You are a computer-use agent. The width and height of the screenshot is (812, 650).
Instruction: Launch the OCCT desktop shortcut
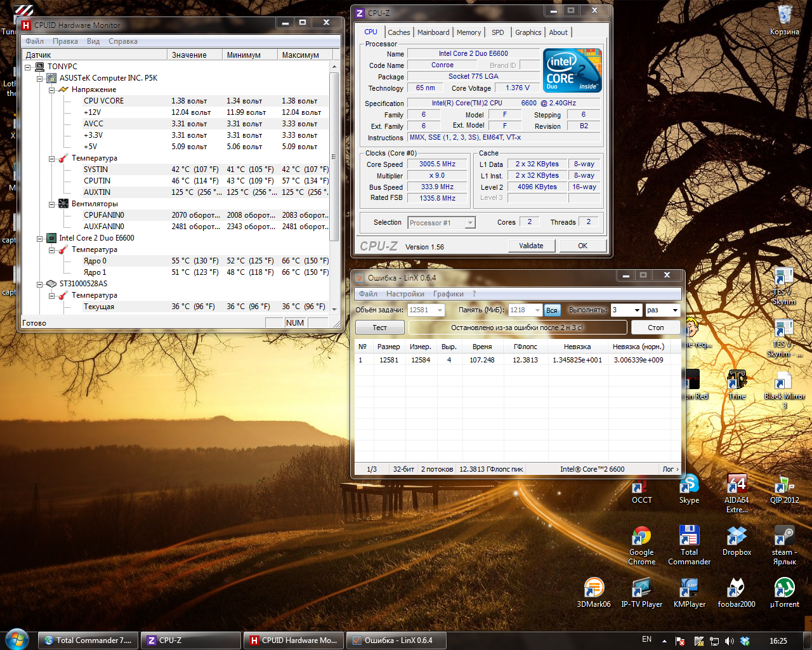pos(641,487)
